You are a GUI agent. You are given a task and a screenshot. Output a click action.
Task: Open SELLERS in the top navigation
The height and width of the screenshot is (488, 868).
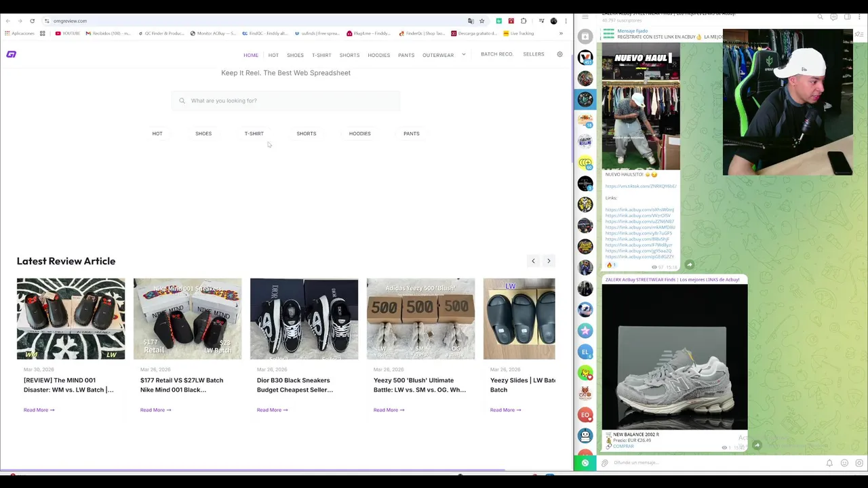(x=534, y=54)
